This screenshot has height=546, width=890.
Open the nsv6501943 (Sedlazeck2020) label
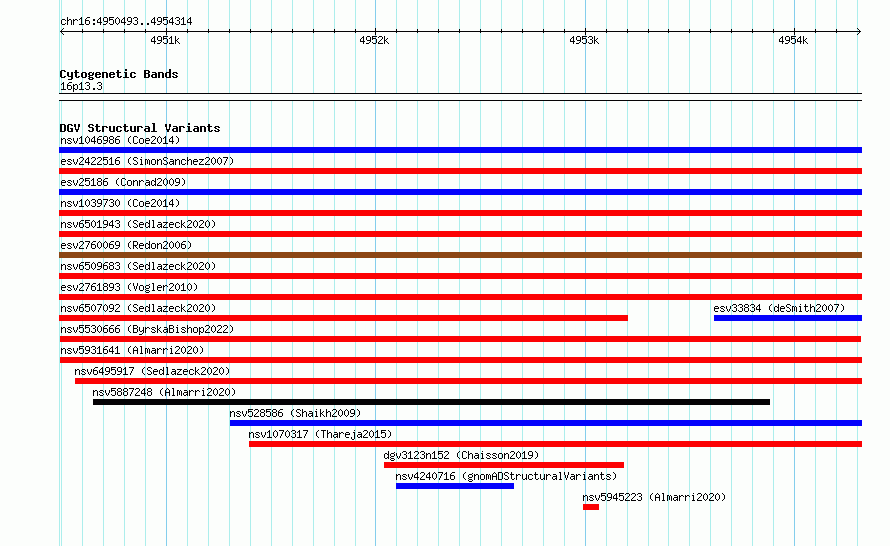[x=138, y=224]
